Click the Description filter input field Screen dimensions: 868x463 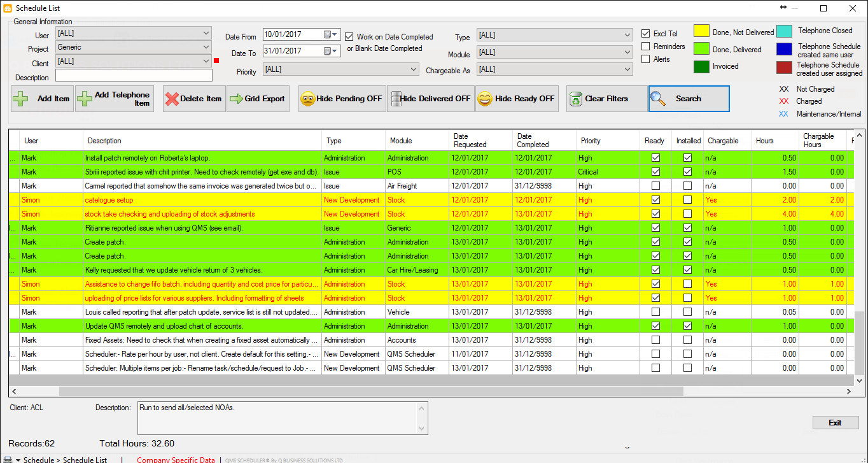point(134,75)
